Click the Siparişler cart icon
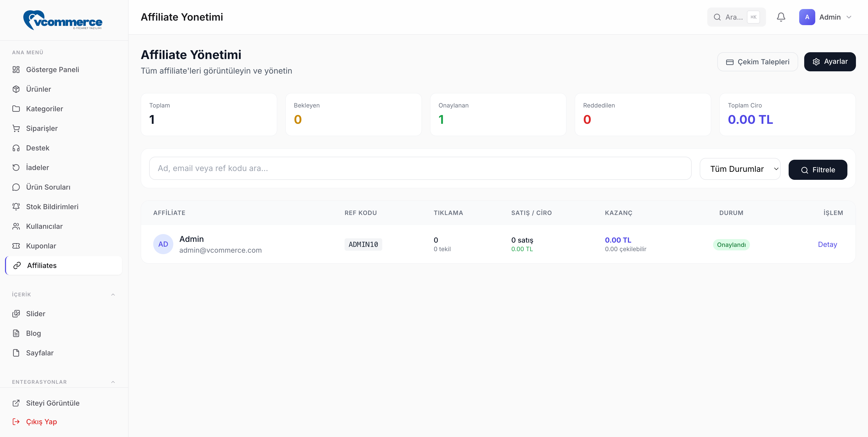The width and height of the screenshot is (868, 437). [x=16, y=128]
